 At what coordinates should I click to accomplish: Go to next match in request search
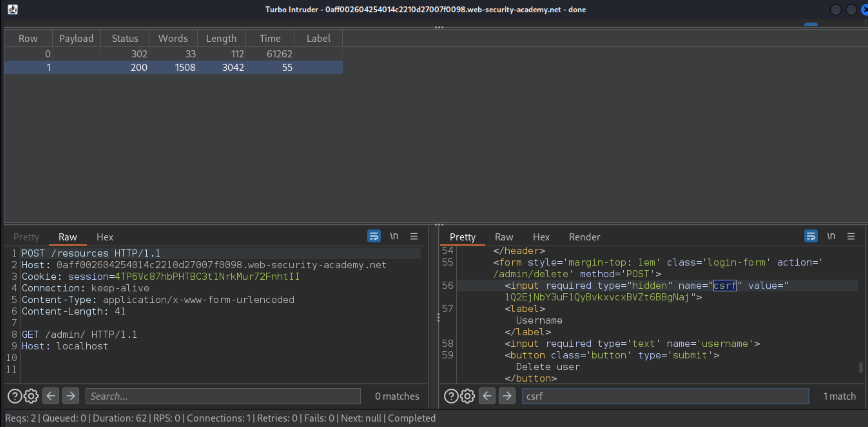point(71,396)
